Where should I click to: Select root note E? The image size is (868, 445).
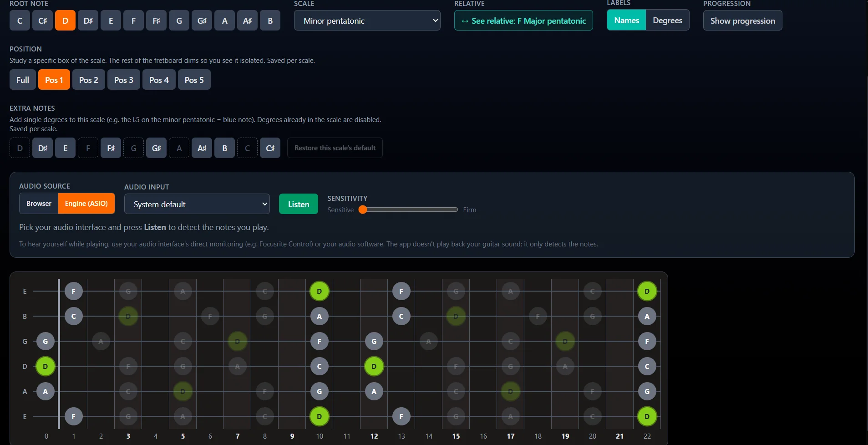(111, 20)
